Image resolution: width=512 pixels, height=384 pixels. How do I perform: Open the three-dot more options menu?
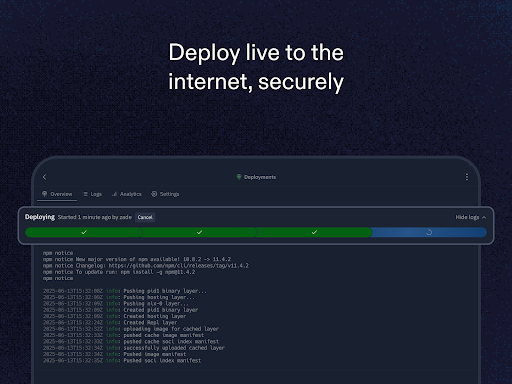point(467,177)
